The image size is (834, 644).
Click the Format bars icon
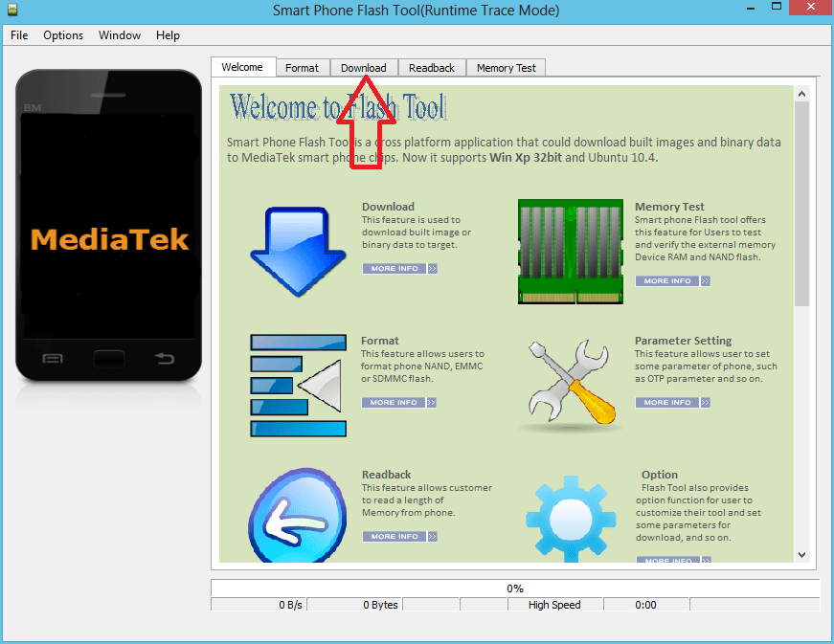click(x=298, y=386)
